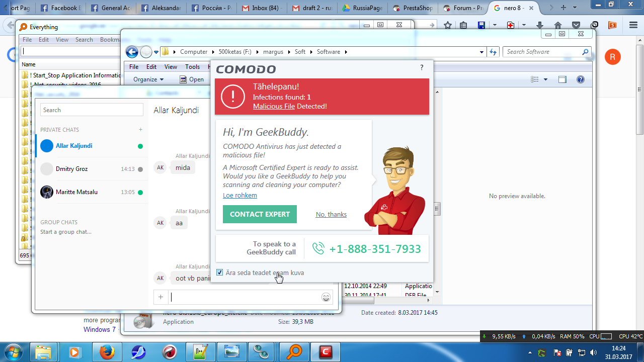644x362 pixels.
Task: Open the 'Malicious File' link in the alert
Action: (x=274, y=107)
